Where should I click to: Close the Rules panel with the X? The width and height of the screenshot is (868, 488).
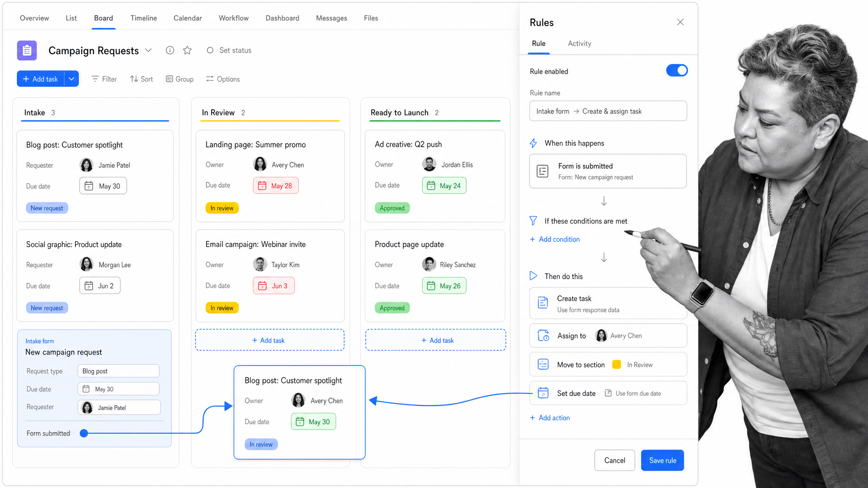[x=680, y=22]
